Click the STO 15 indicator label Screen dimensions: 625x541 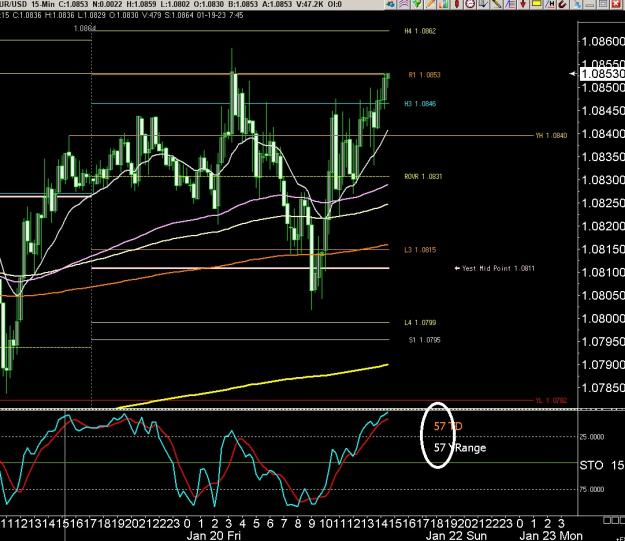pyautogui.click(x=602, y=465)
